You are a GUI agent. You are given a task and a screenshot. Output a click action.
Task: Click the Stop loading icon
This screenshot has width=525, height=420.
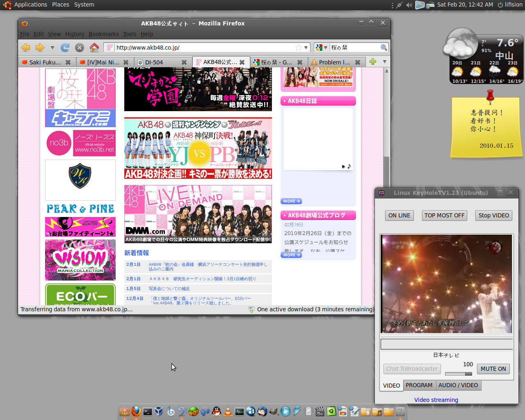point(80,48)
